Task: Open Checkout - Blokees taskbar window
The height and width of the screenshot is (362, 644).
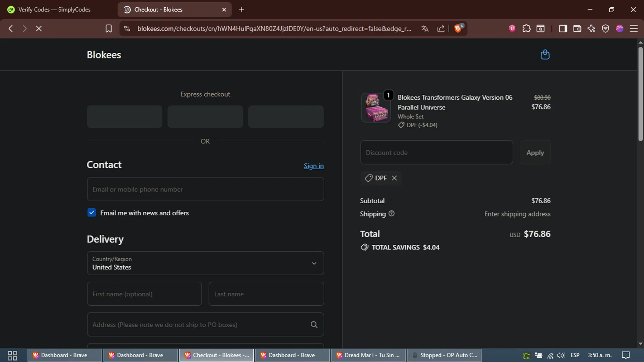Action: tap(217, 355)
